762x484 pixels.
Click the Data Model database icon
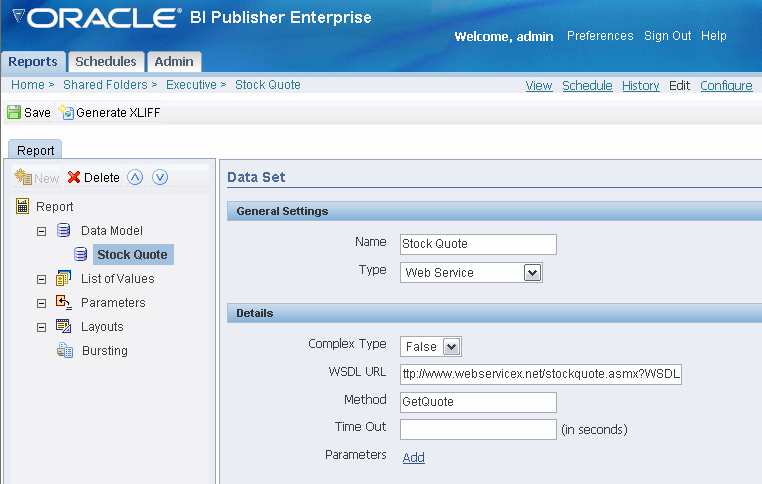coord(64,230)
